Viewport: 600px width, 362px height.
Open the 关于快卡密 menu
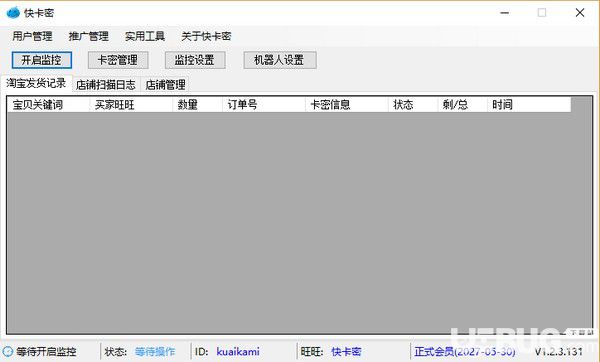(x=206, y=36)
